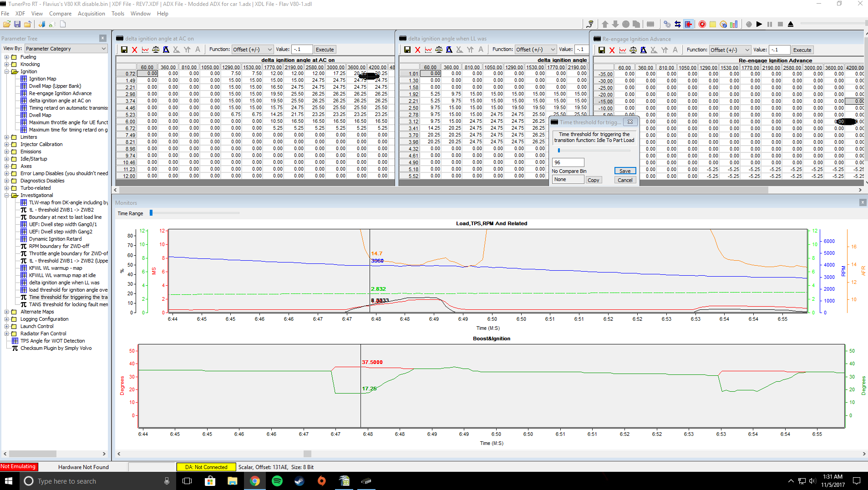
Task: Open the XDF menu
Action: (x=20, y=14)
